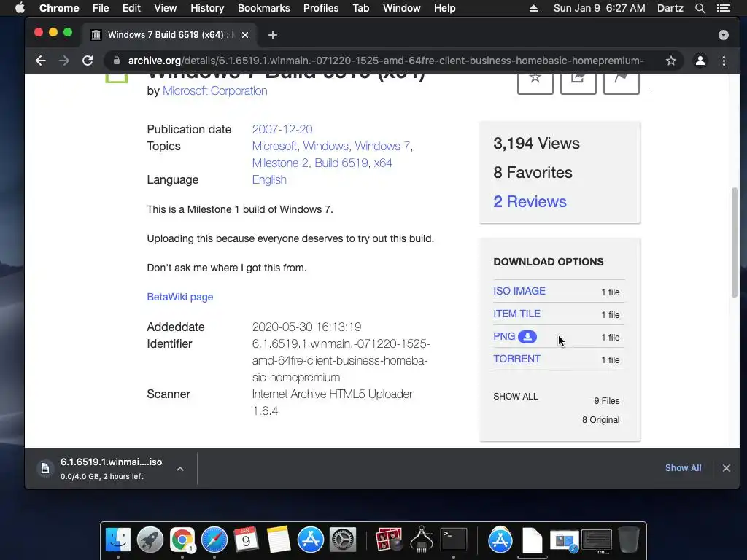The height and width of the screenshot is (560, 747).
Task: Click the Build 6519 topic link
Action: tap(341, 163)
